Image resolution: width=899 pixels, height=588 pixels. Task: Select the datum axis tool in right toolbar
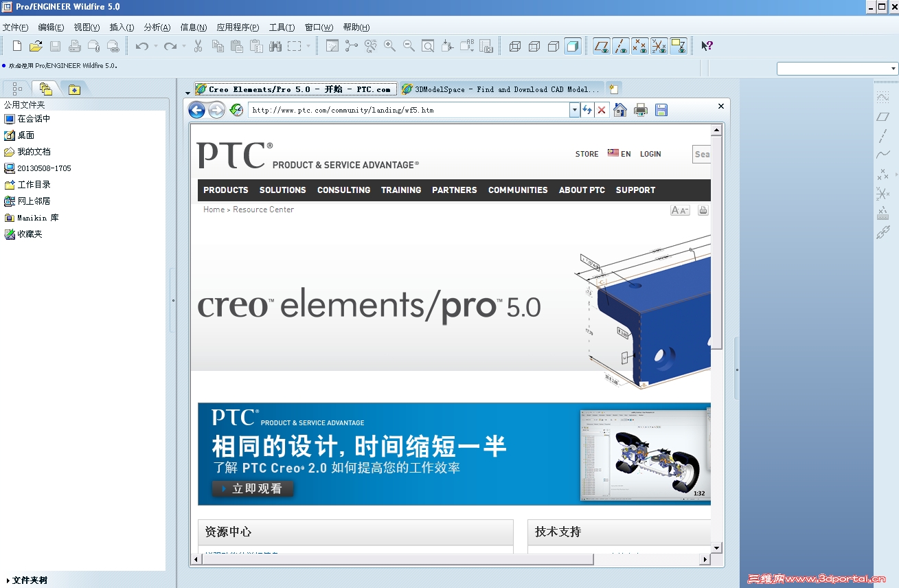(883, 136)
